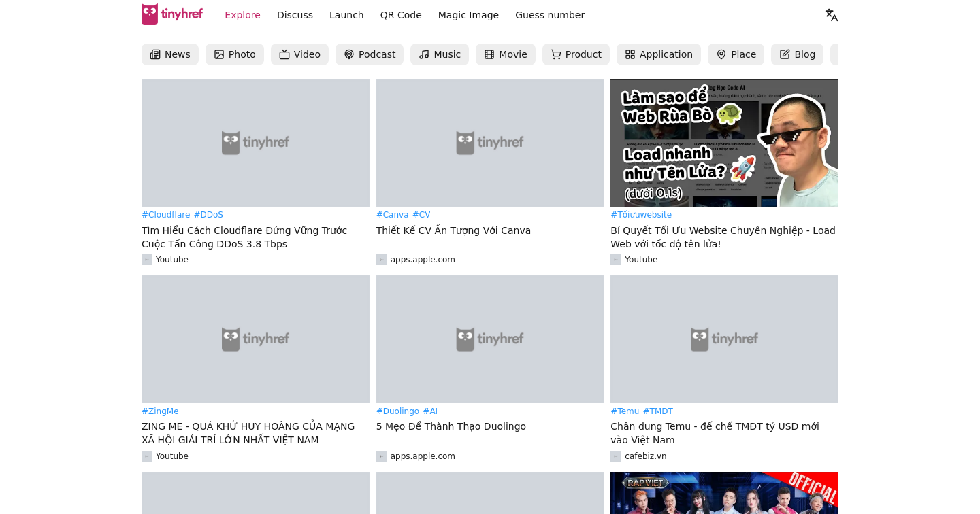
Task: Click Youtube favicon under the ZING ME article
Action: click(147, 456)
